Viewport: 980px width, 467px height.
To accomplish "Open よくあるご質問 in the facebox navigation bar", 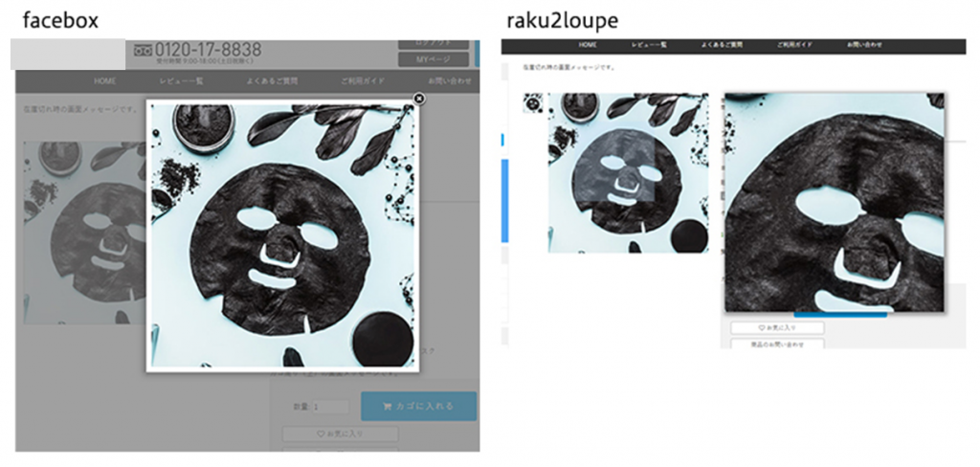I will pyautogui.click(x=271, y=81).
